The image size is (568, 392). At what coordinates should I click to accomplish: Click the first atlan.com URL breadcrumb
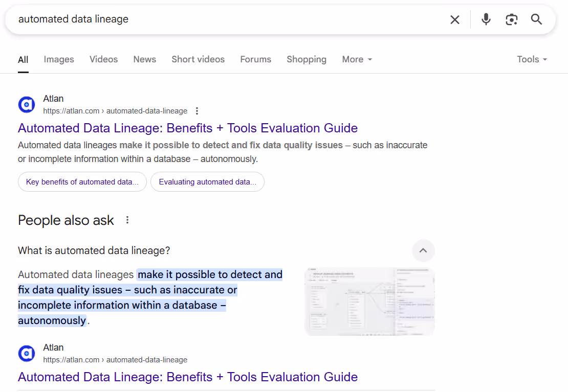tap(115, 111)
